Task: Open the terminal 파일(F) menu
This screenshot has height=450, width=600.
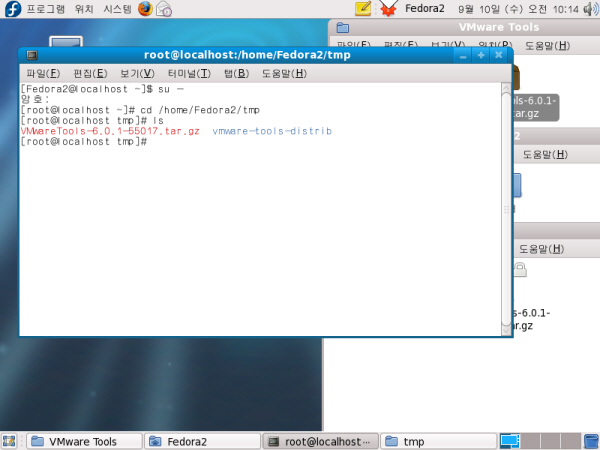Action: pyautogui.click(x=43, y=73)
